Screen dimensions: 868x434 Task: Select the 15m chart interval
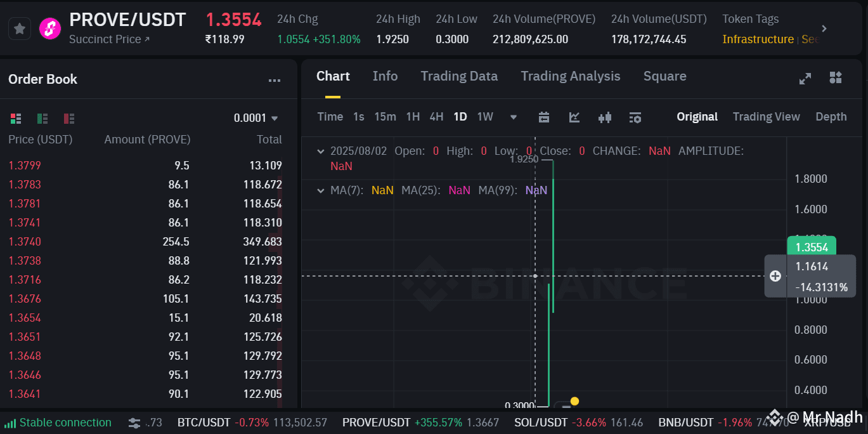click(385, 117)
